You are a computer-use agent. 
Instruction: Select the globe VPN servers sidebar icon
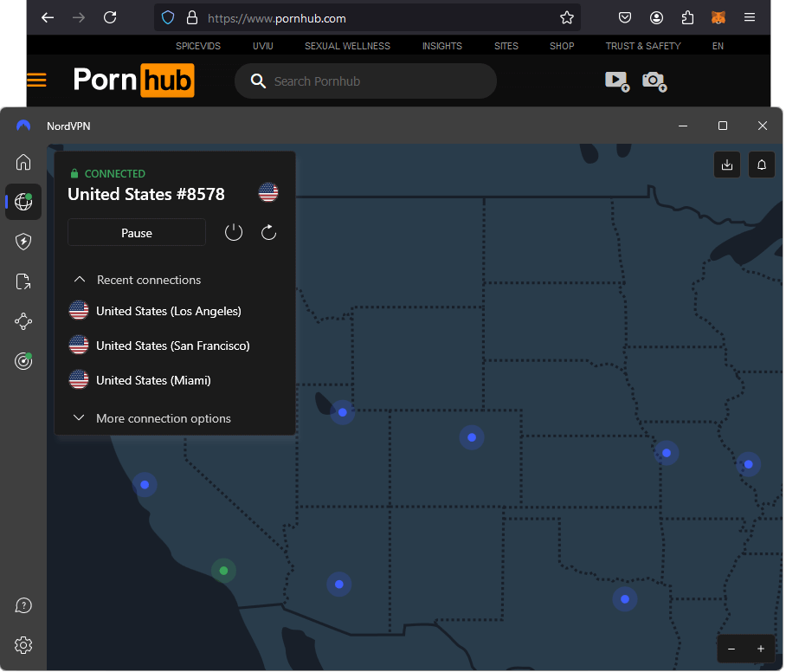(x=23, y=202)
